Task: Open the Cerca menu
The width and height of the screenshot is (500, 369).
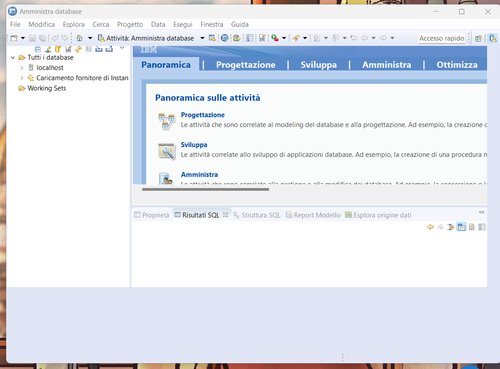Action: [x=101, y=24]
